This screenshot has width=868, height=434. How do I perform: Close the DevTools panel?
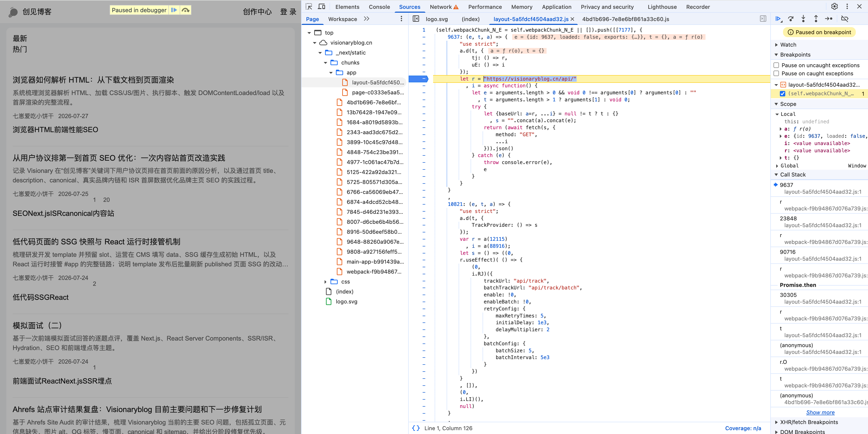point(860,6)
